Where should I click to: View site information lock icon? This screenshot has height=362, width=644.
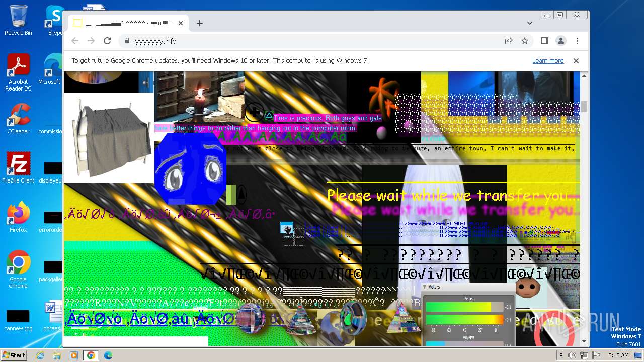tap(127, 41)
